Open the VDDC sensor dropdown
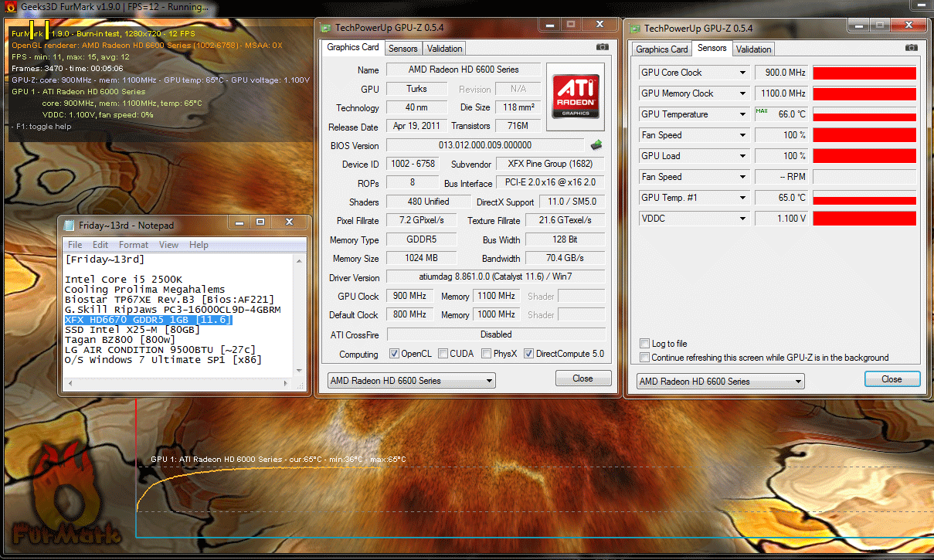The width and height of the screenshot is (934, 560). pyautogui.click(x=742, y=219)
